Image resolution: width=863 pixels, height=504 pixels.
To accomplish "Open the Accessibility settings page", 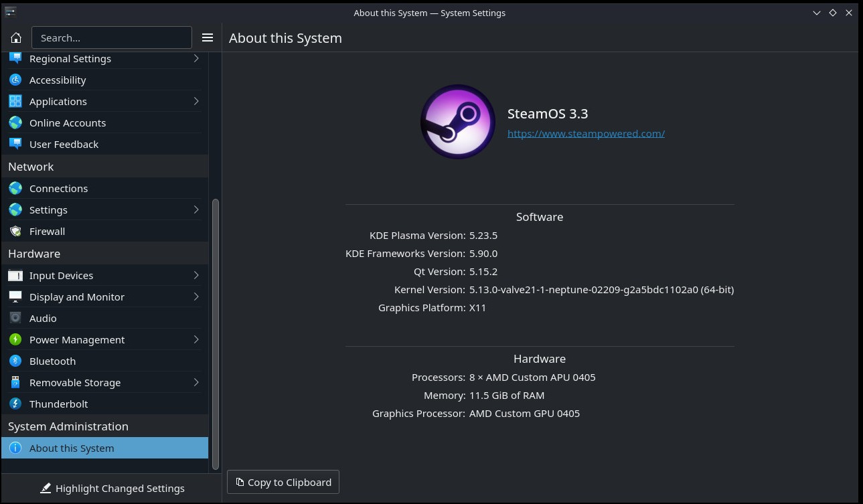I will coord(104,80).
